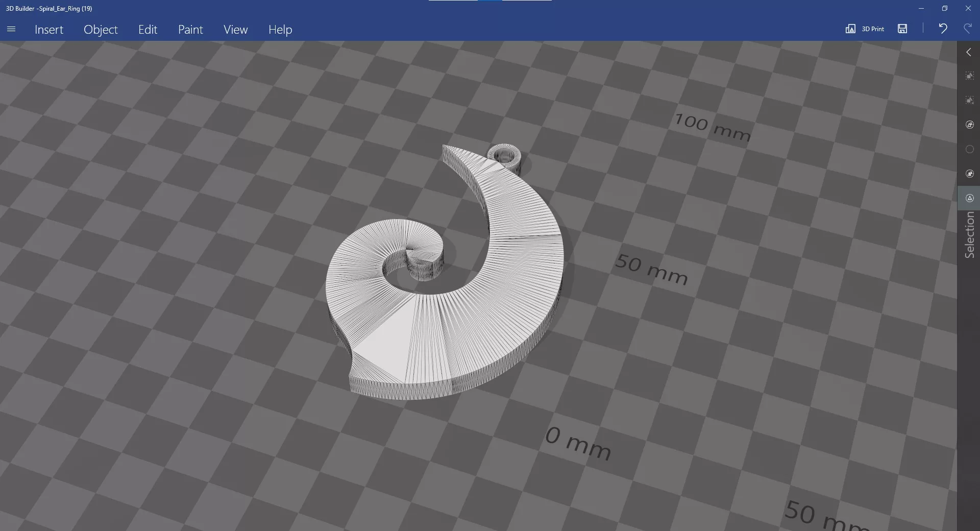
Task: Open the Help menu
Action: pos(280,30)
